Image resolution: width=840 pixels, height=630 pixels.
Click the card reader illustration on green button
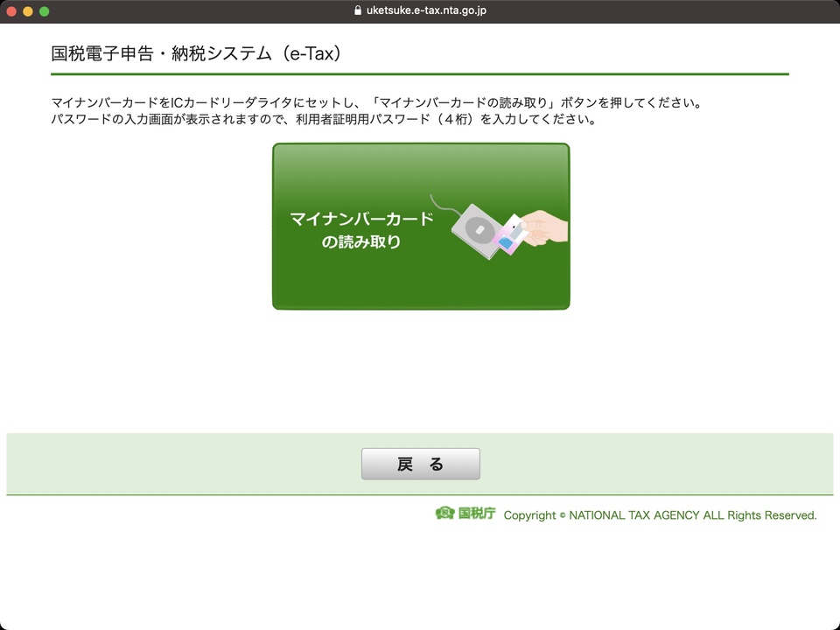pos(500,227)
